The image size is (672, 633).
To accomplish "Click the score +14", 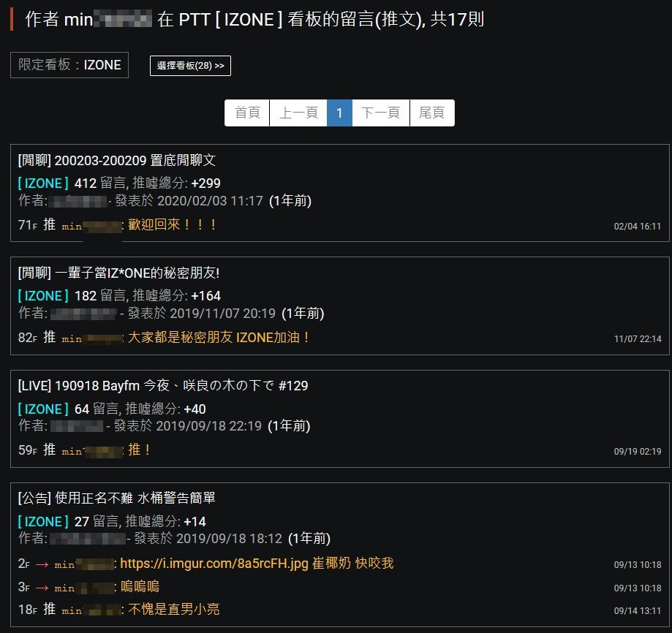I will [x=195, y=522].
